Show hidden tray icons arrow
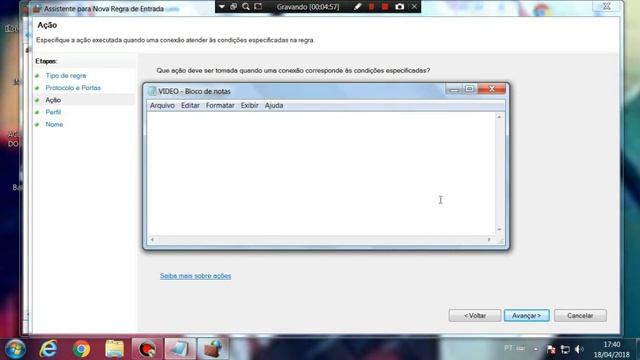 pyautogui.click(x=536, y=349)
